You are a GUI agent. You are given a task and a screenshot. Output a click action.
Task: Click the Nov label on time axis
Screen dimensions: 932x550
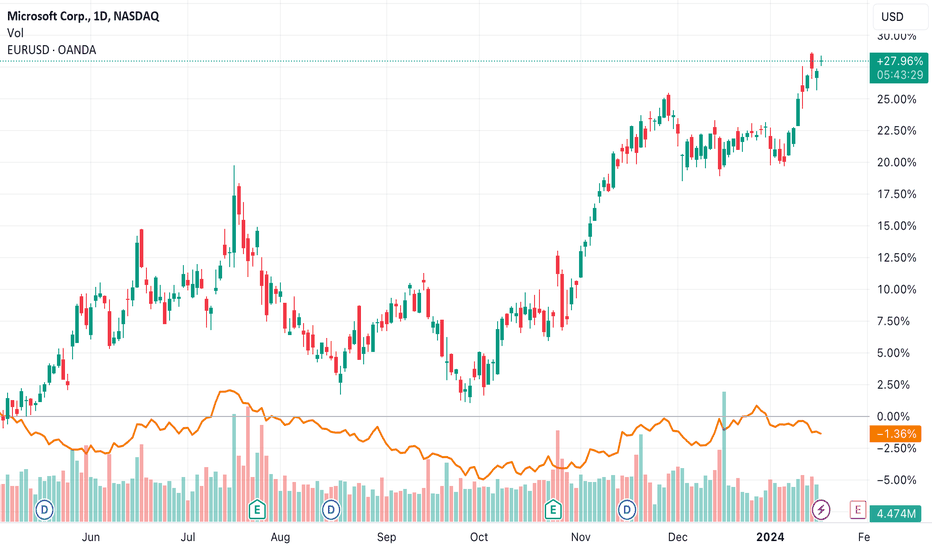click(581, 537)
